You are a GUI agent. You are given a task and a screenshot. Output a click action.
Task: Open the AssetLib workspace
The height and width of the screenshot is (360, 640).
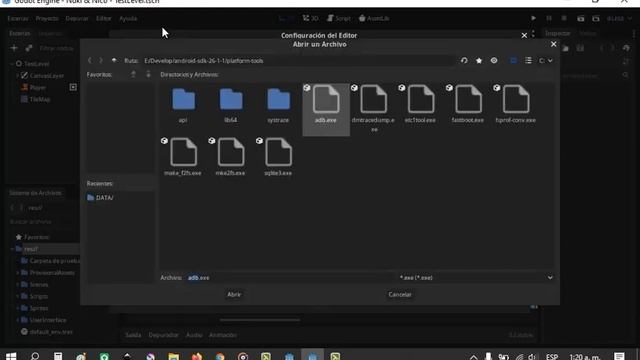point(374,18)
